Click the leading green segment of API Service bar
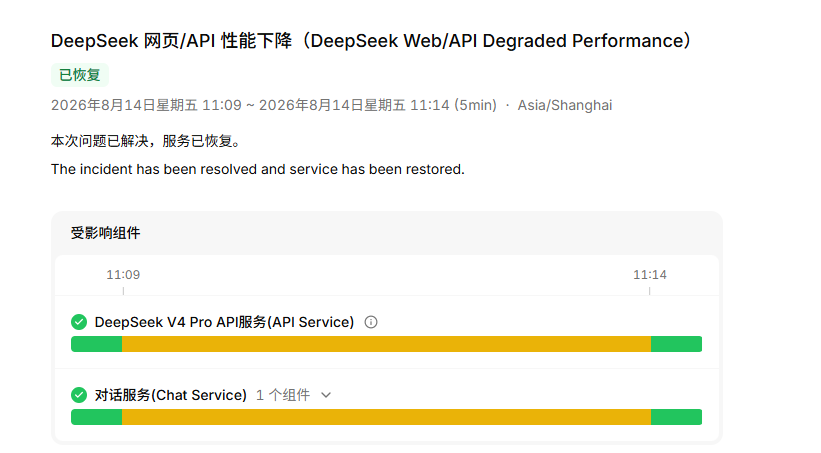 (x=97, y=344)
